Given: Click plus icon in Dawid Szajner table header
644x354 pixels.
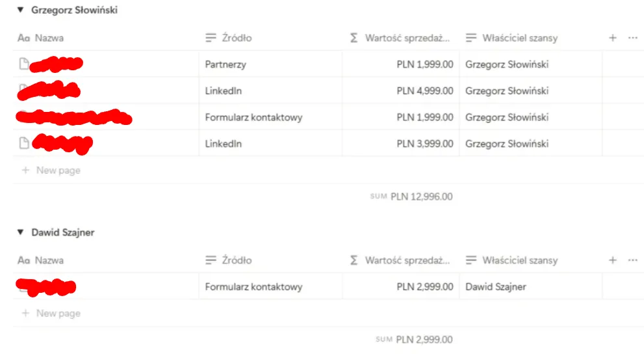Looking at the screenshot, I should (612, 260).
